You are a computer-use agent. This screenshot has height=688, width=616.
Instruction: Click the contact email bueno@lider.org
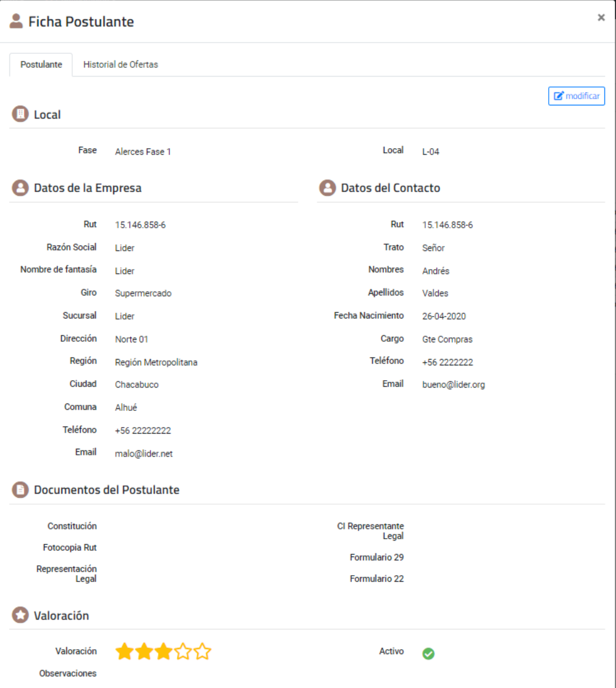pos(454,385)
